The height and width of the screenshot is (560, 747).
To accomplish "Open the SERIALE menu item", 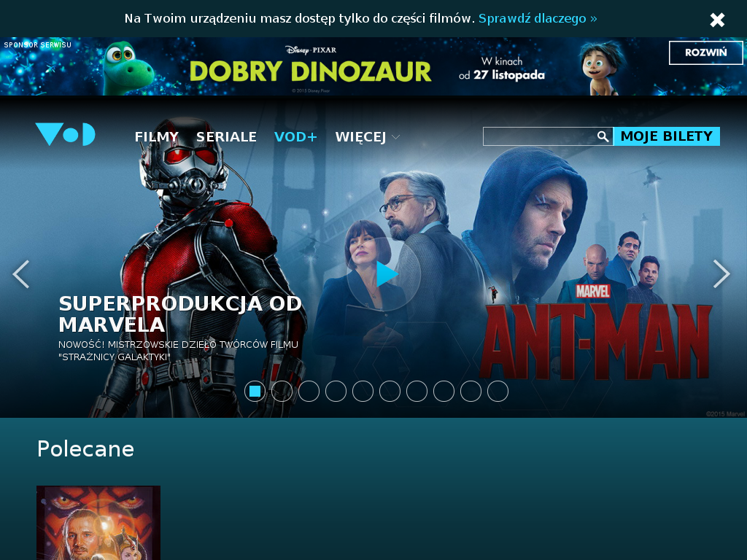I will coord(226,136).
